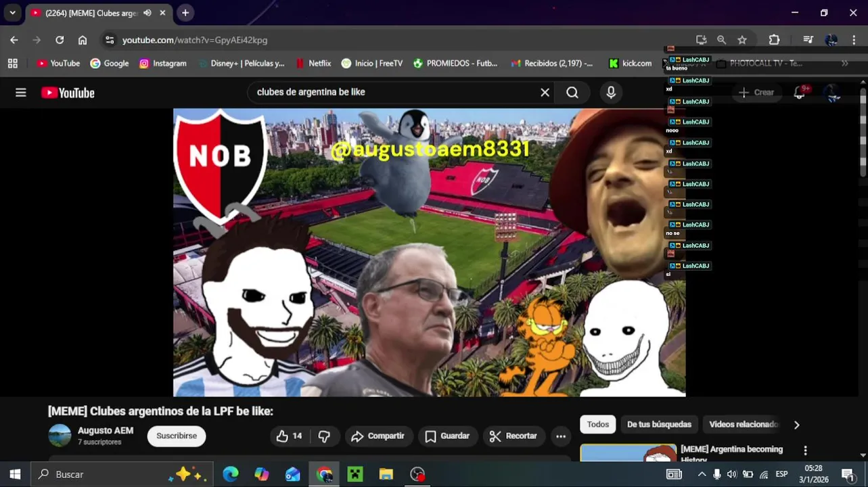
Task: Open the Chrome tab search dropdown
Action: coord(12,13)
